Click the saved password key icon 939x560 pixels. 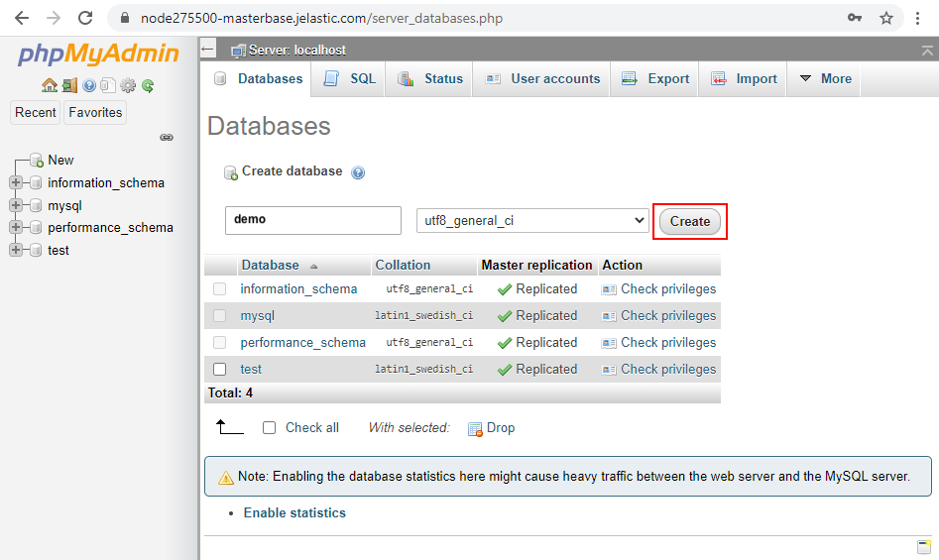tap(855, 18)
